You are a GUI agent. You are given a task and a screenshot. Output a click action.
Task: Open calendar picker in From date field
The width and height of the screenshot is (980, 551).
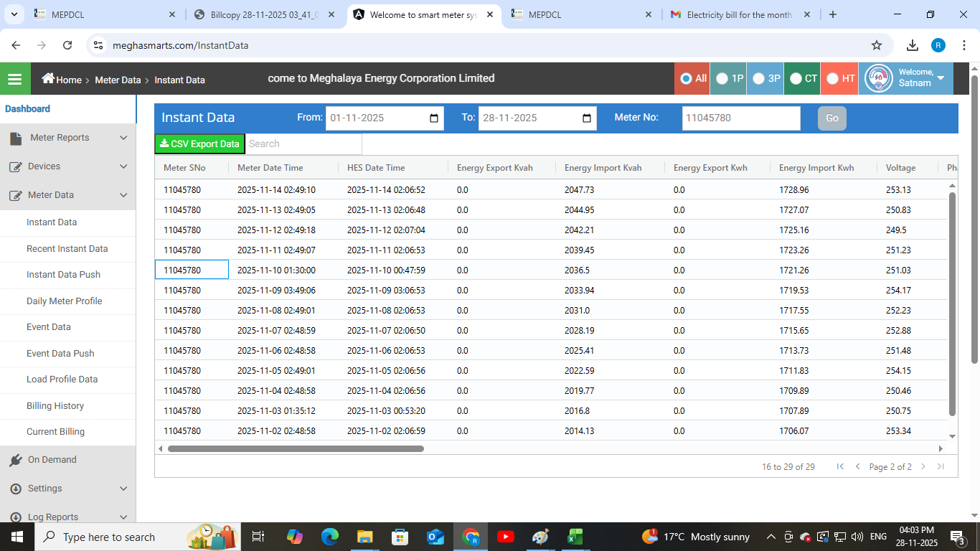434,118
